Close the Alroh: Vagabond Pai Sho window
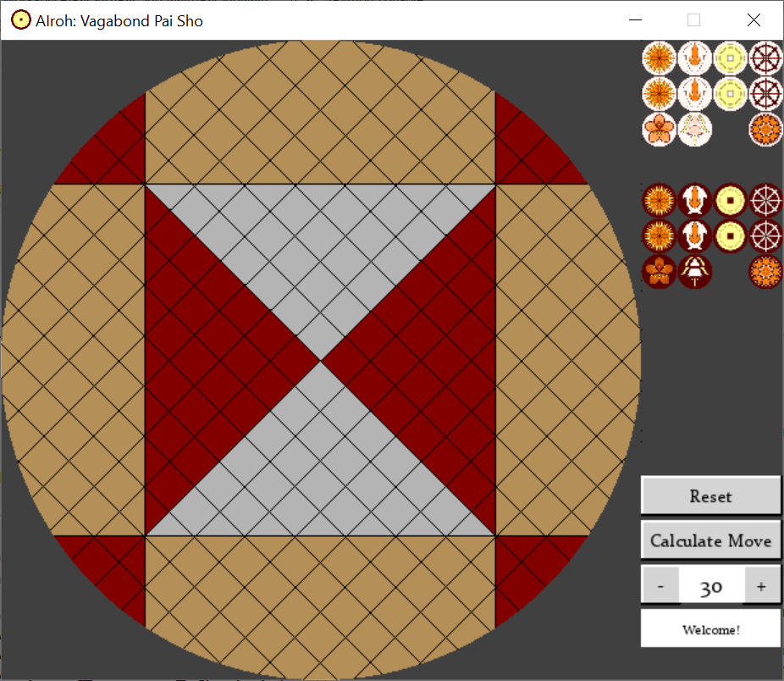The height and width of the screenshot is (681, 784). [x=754, y=20]
